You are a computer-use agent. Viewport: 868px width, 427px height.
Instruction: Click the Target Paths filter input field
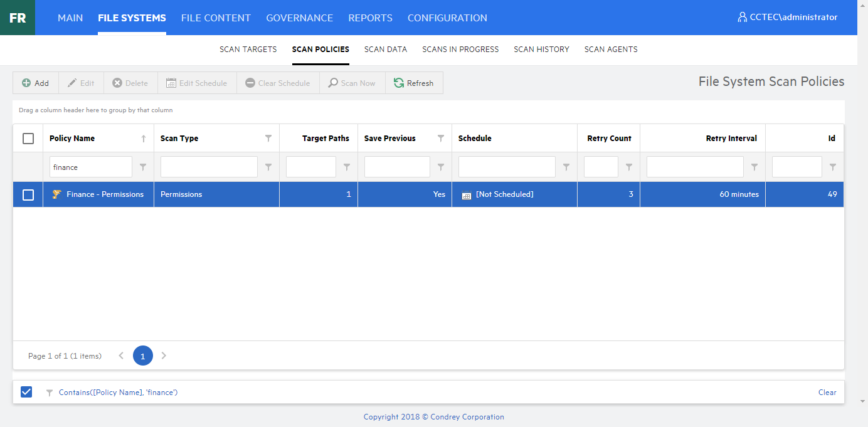(311, 167)
